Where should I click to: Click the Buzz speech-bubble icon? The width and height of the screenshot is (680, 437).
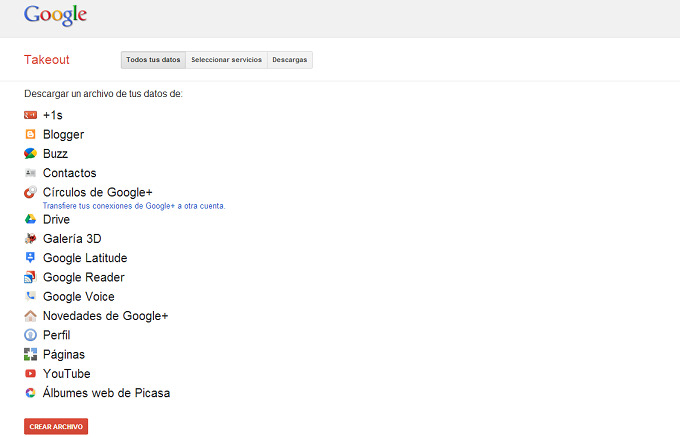30,153
